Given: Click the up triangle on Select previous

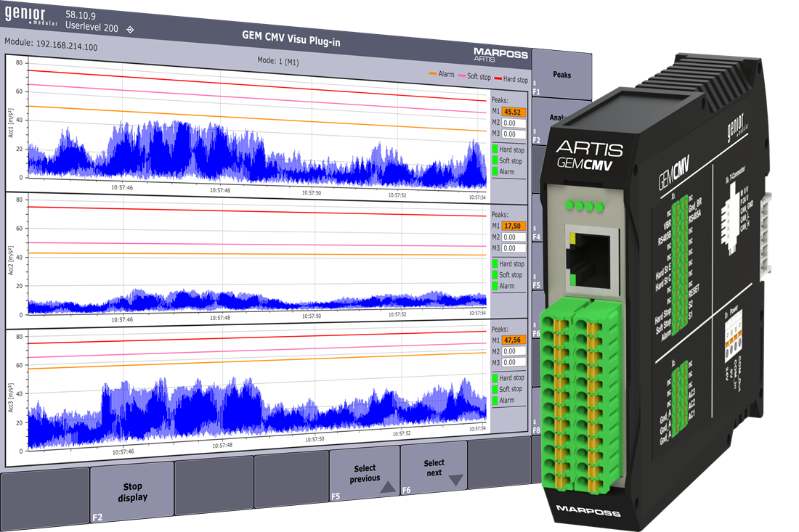Looking at the screenshot, I should [x=389, y=488].
